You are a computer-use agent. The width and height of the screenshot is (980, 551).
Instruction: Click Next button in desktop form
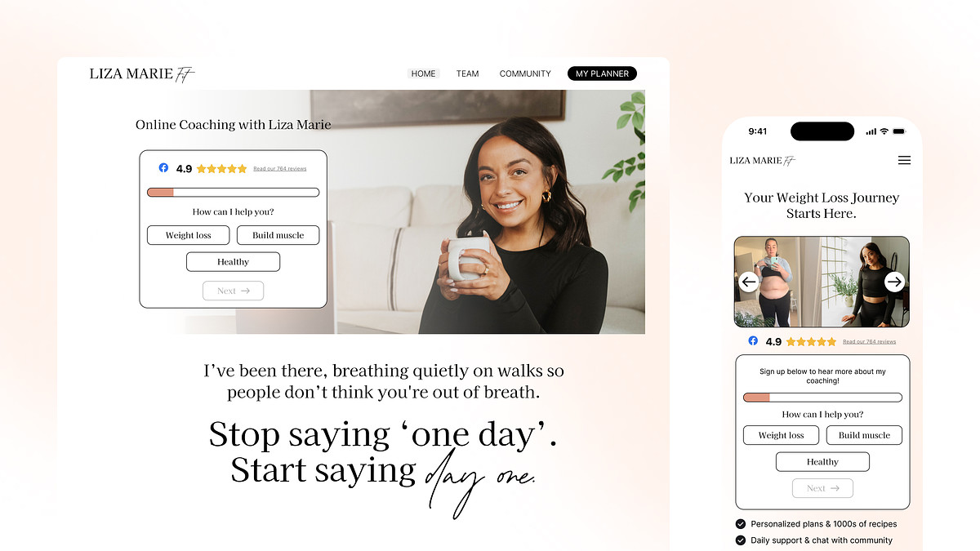pos(233,291)
